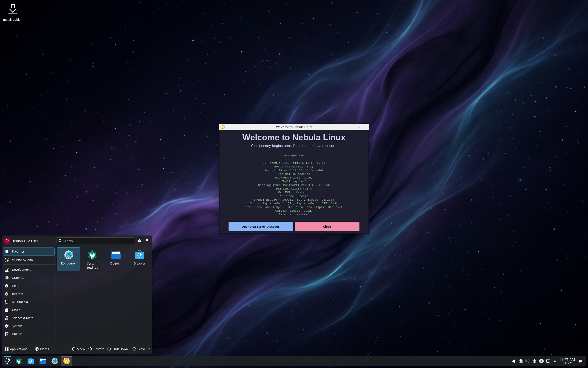Open brightness and color tray icon
Screen dimensions: 588x368
click(x=534, y=361)
